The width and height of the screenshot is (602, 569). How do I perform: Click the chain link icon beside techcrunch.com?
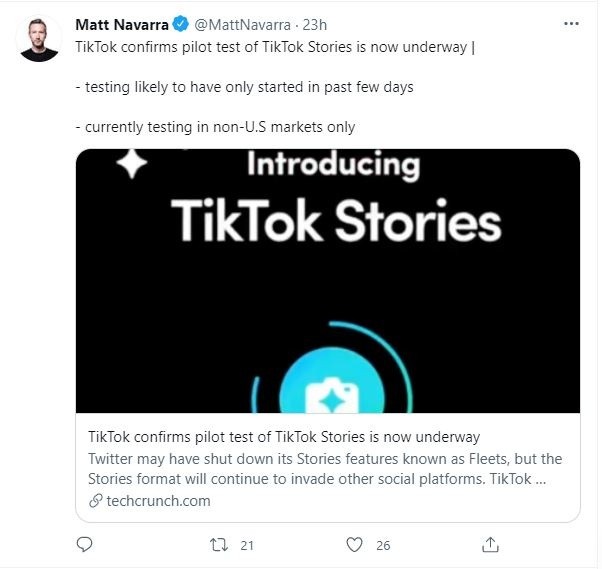pos(96,501)
